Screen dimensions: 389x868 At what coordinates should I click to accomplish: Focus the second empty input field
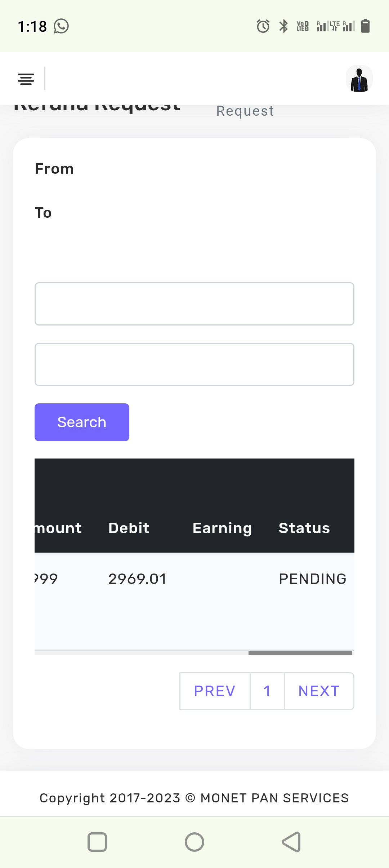pyautogui.click(x=194, y=364)
